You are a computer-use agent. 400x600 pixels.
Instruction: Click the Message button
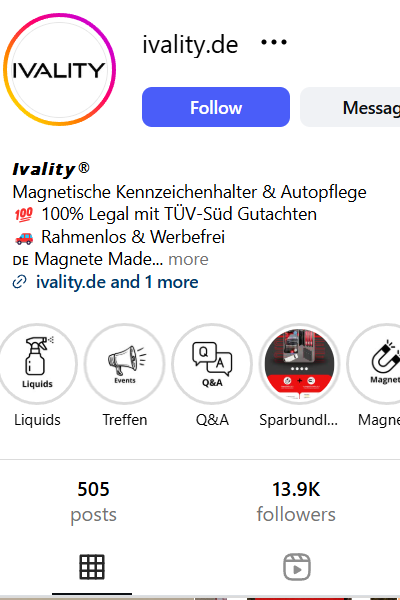(x=350, y=107)
